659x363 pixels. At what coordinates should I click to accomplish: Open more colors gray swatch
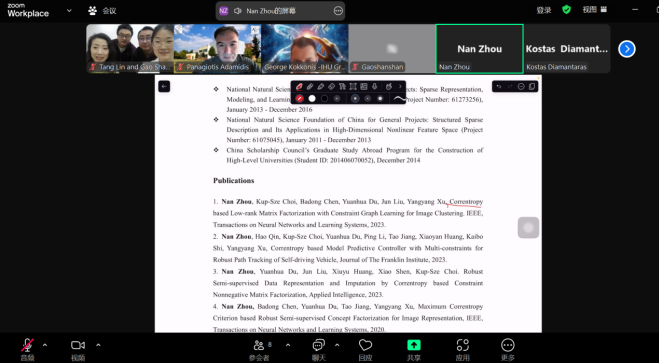click(337, 98)
